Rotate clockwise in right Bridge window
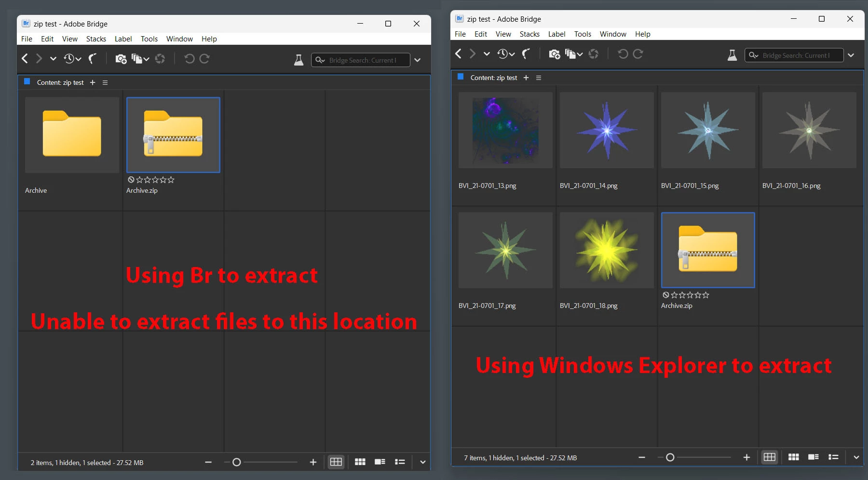 click(x=638, y=54)
